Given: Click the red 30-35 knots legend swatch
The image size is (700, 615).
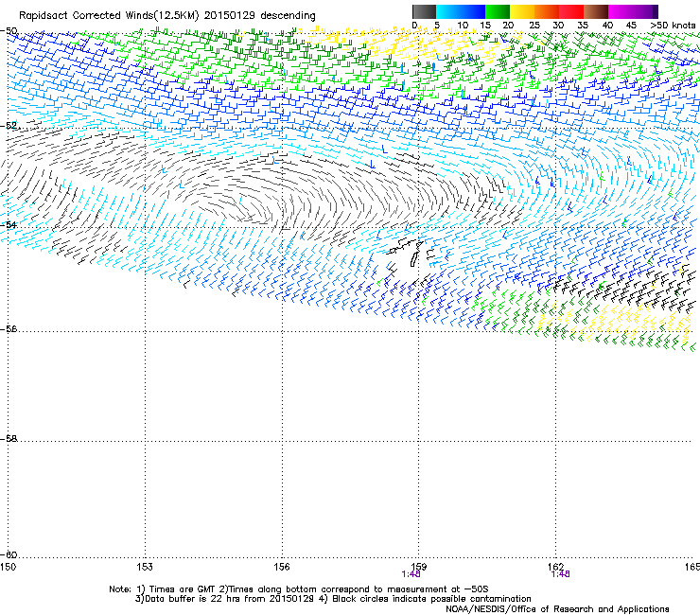Looking at the screenshot, I should [571, 11].
